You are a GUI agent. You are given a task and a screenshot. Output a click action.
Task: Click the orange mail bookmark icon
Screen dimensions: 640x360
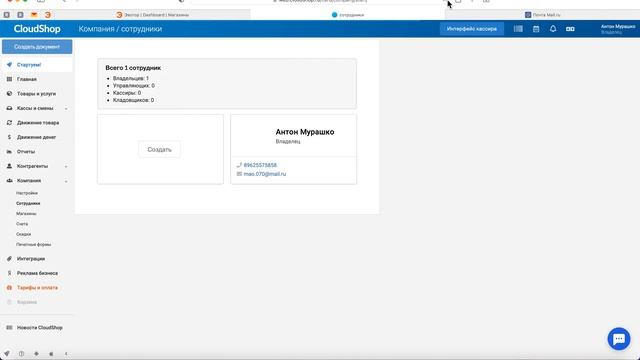click(x=34, y=15)
